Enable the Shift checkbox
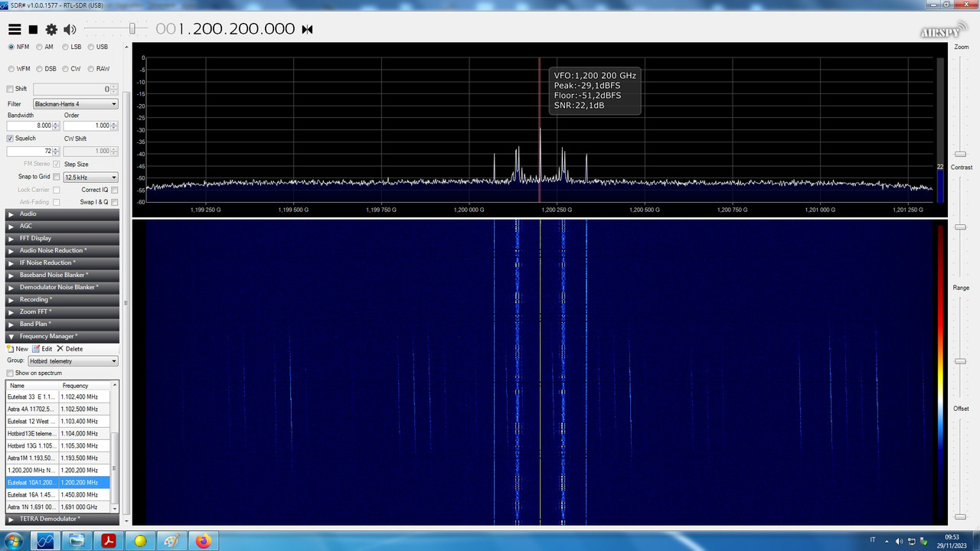 pyautogui.click(x=11, y=88)
